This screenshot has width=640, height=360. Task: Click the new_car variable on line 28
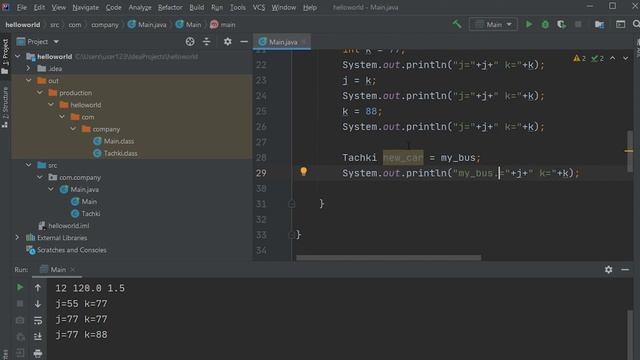tap(403, 158)
